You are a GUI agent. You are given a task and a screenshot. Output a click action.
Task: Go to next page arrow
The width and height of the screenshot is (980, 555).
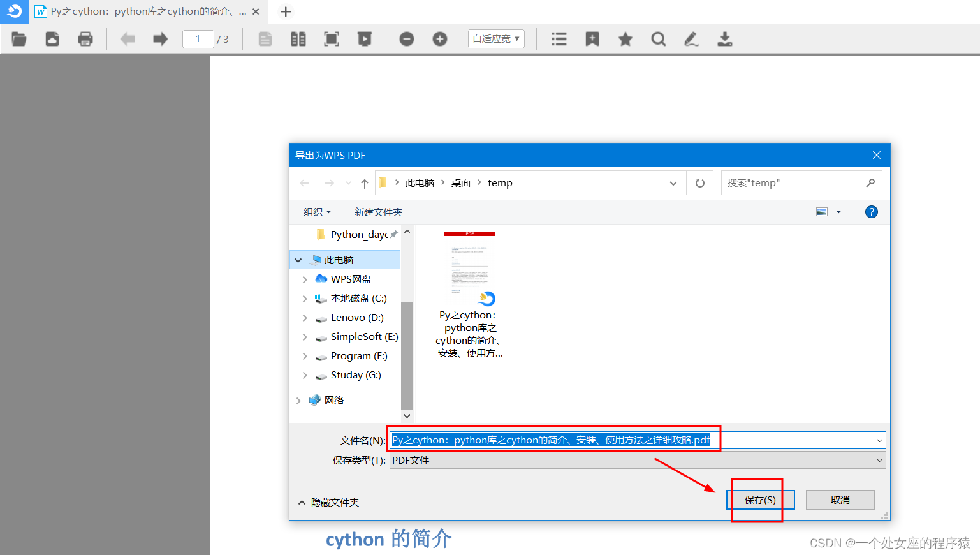click(161, 39)
